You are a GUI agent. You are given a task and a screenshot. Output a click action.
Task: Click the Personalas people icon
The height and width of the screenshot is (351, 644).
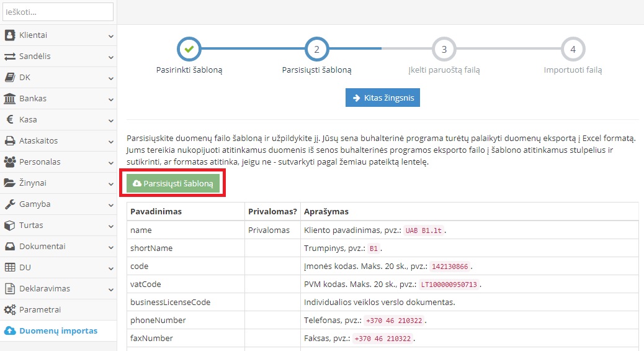click(x=10, y=162)
